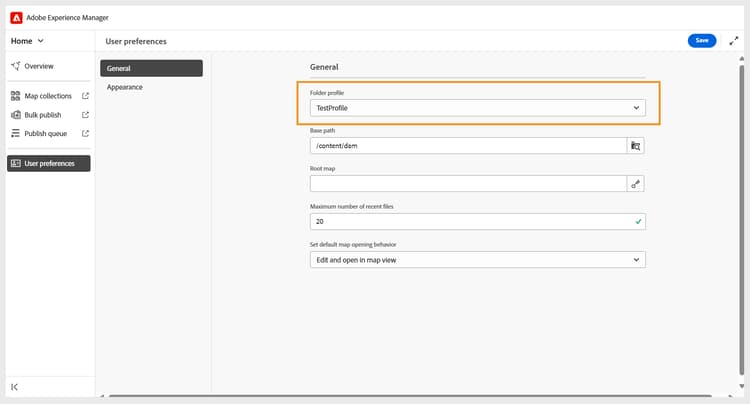This screenshot has width=750, height=404.
Task: Click the Root map input field
Action: (468, 184)
